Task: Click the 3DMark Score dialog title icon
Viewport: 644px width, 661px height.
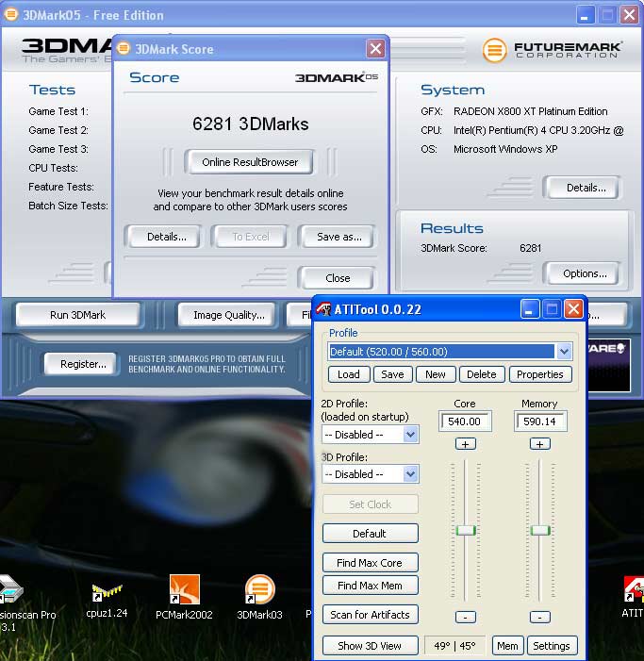Action: [124, 48]
